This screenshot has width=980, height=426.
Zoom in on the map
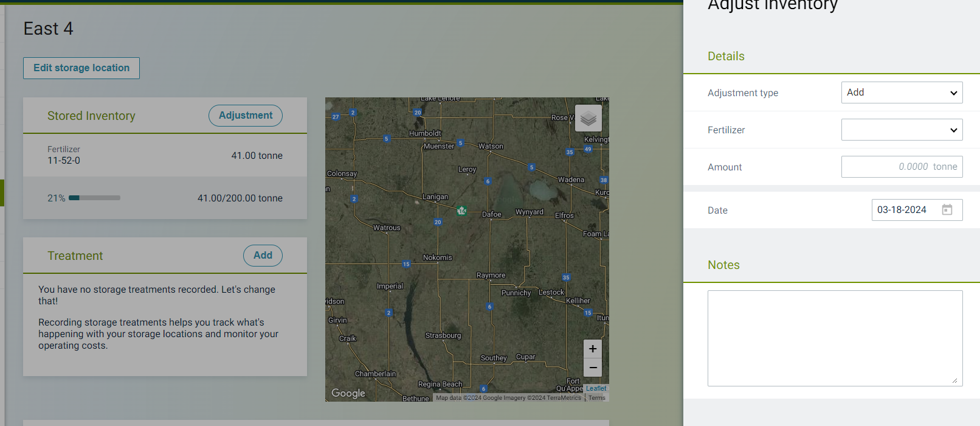tap(593, 349)
